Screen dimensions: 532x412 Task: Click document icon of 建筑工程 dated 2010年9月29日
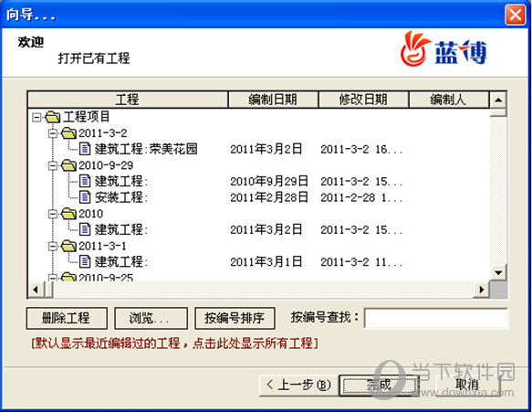[85, 181]
